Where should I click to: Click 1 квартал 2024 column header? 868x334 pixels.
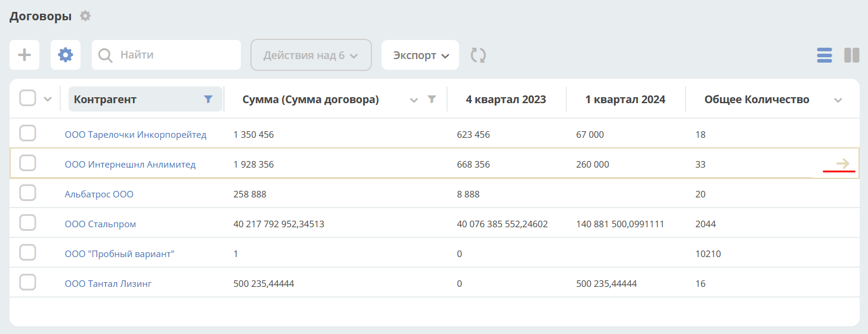coord(625,100)
